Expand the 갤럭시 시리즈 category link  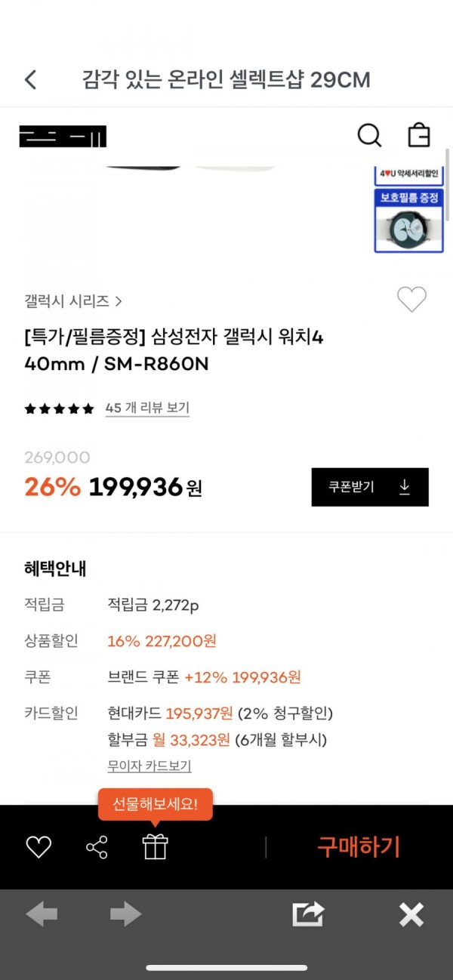pos(73,300)
